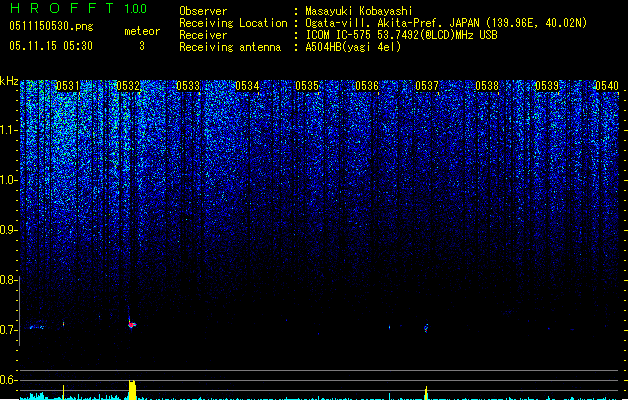
Task: Click the 1.0 kHz axis label
Action: point(9,180)
